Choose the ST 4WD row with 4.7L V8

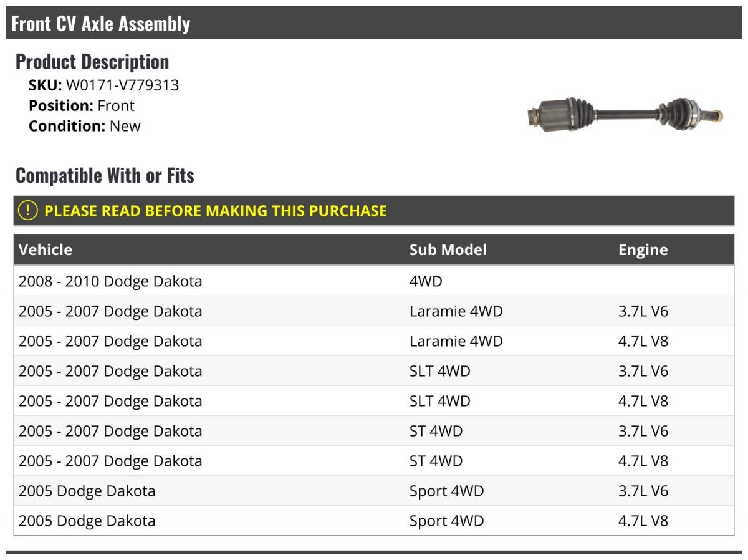coord(374,461)
